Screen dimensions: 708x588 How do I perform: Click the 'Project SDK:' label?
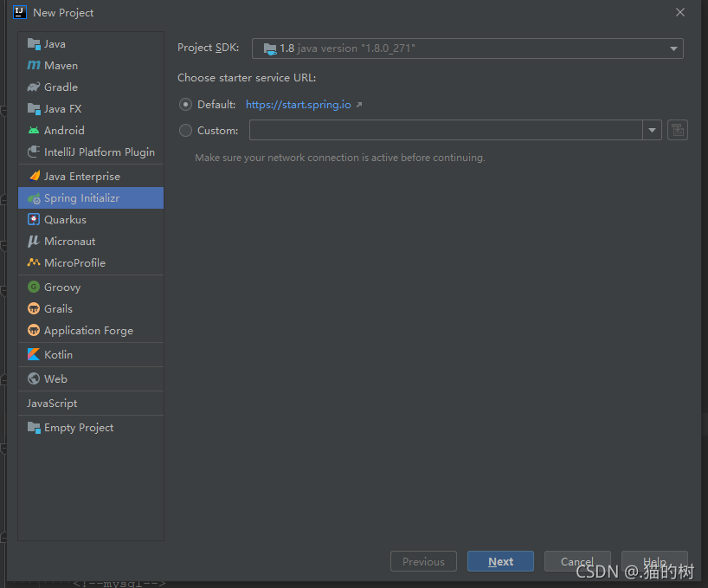[208, 48]
